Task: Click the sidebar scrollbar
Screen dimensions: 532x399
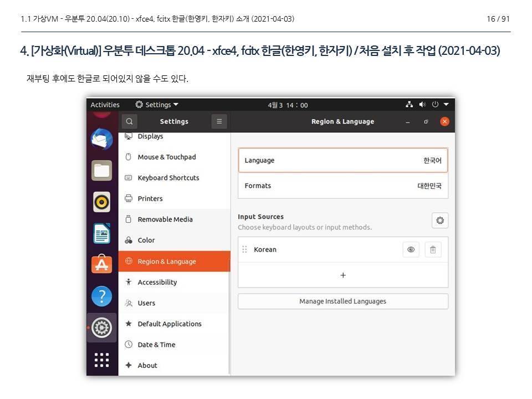Action: click(x=229, y=317)
